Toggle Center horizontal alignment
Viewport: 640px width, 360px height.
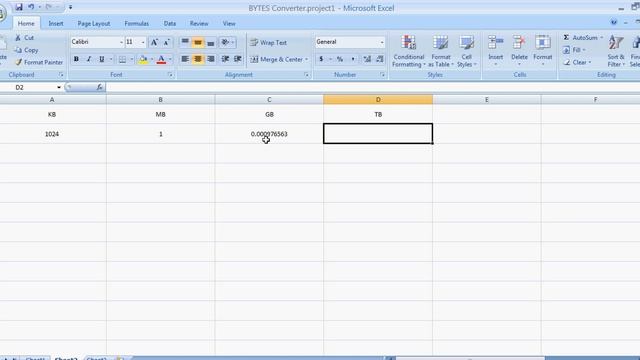tap(198, 60)
